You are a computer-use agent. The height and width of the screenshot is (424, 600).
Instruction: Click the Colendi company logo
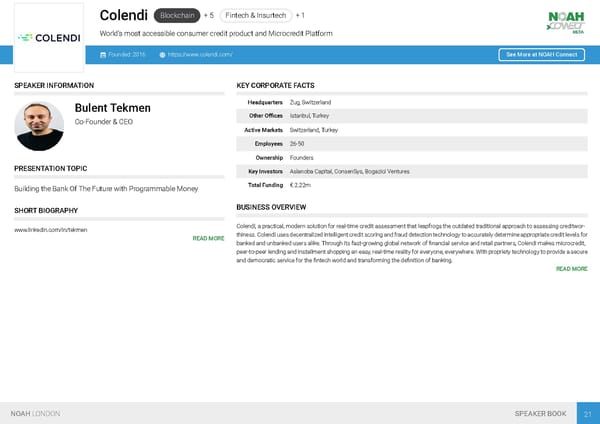point(49,38)
